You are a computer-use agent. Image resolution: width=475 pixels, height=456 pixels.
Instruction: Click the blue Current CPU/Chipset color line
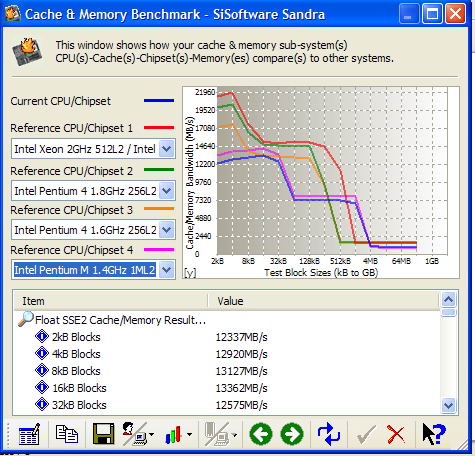[x=159, y=100]
